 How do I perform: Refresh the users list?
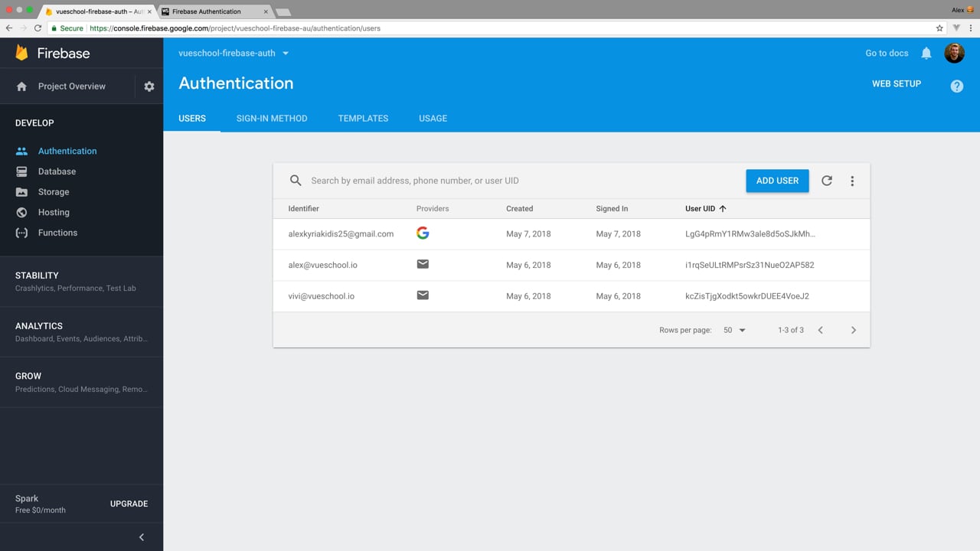pyautogui.click(x=827, y=181)
